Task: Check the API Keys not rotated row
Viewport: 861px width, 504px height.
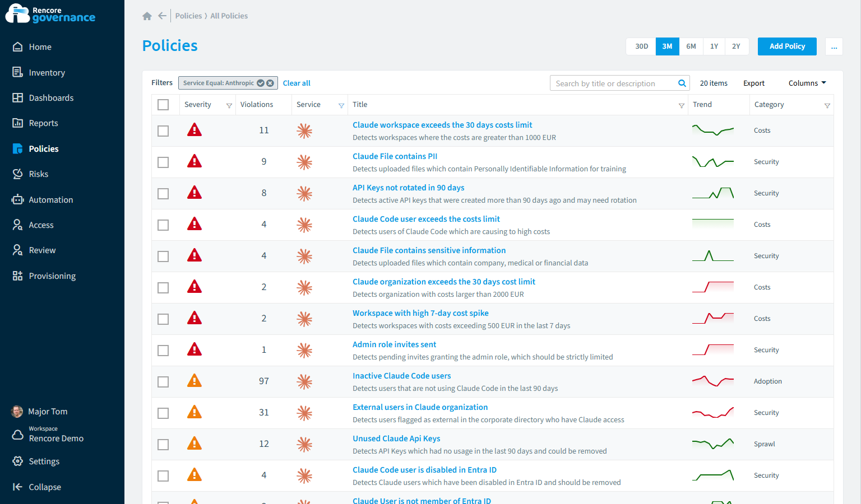Action: coord(163,194)
